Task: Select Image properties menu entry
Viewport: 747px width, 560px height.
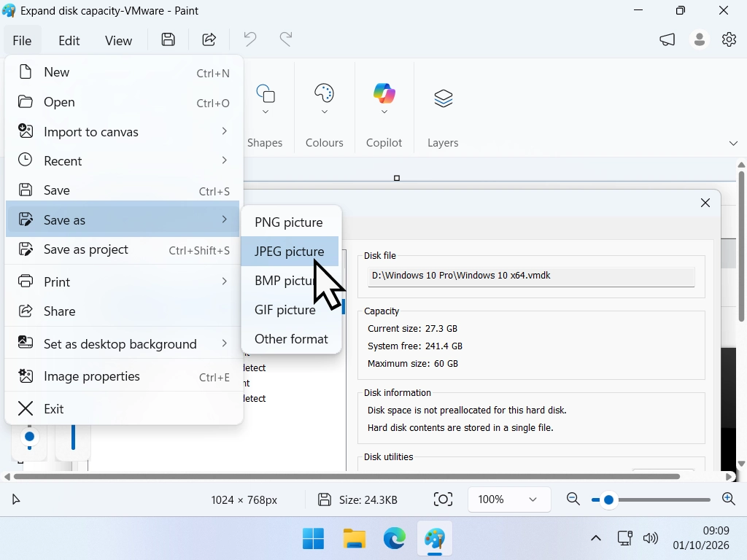Action: [x=123, y=377]
